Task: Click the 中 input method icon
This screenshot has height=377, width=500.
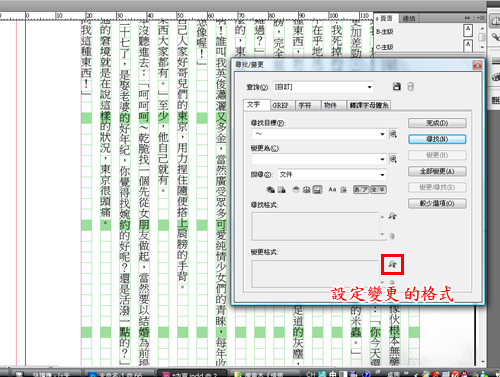Action: click(333, 374)
